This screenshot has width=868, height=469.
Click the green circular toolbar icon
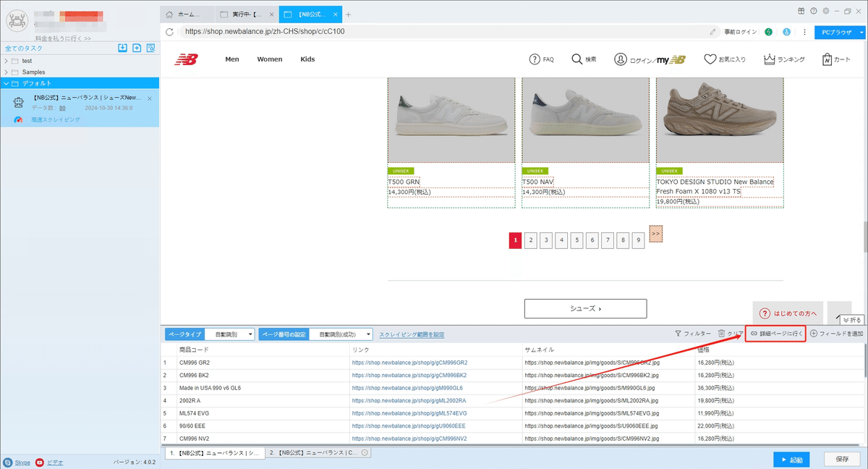click(x=768, y=32)
